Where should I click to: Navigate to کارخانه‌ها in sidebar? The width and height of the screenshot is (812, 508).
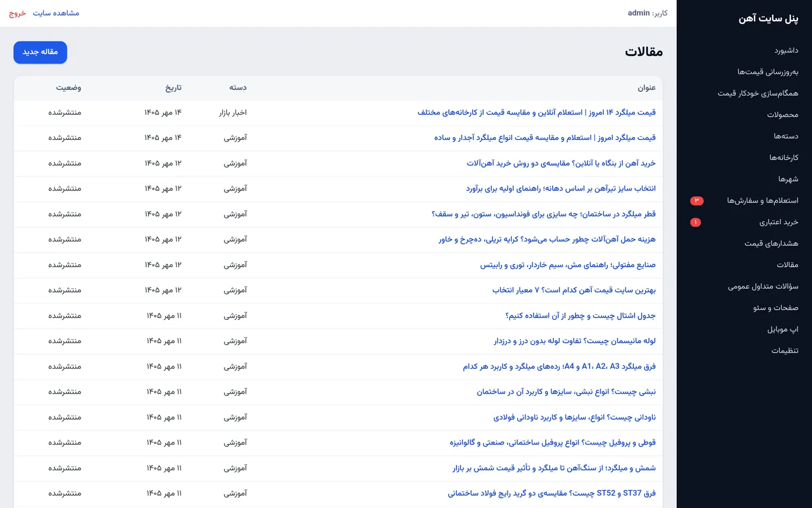click(784, 158)
